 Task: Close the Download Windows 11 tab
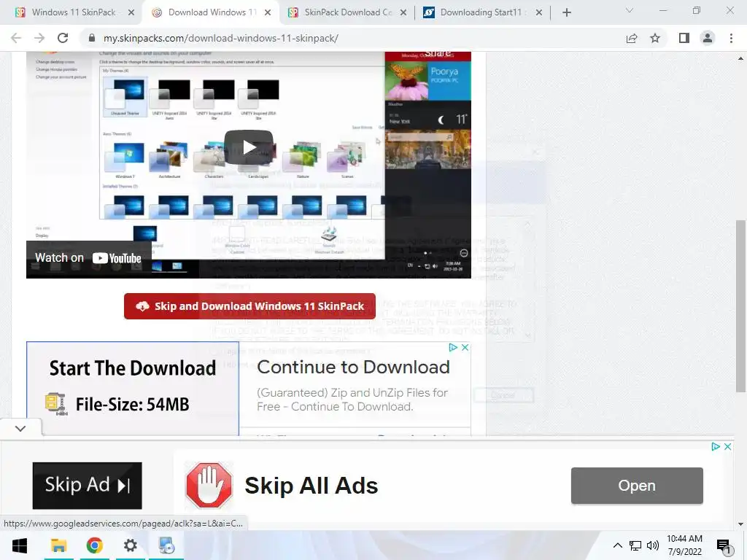point(268,12)
